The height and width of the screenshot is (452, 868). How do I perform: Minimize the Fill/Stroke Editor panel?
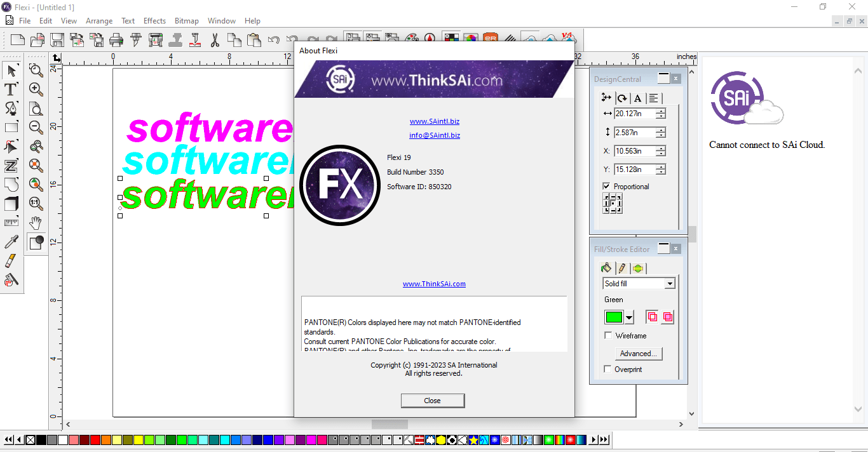[x=663, y=248]
